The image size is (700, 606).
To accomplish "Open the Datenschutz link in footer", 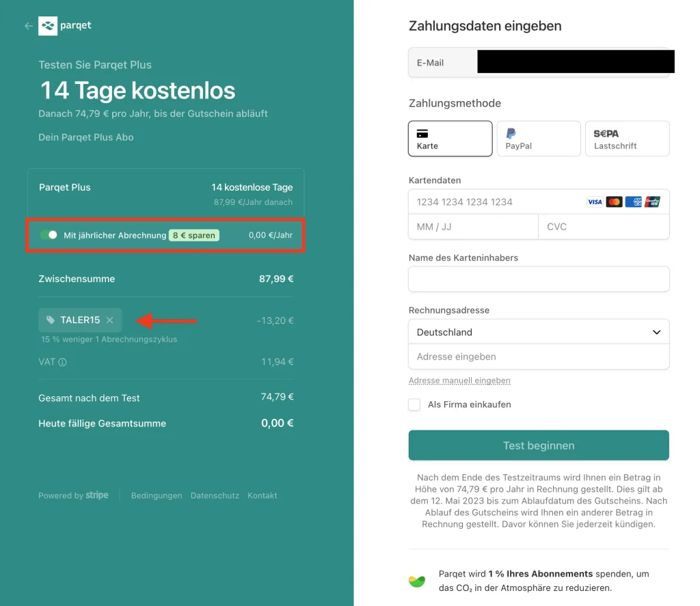I will [x=215, y=496].
